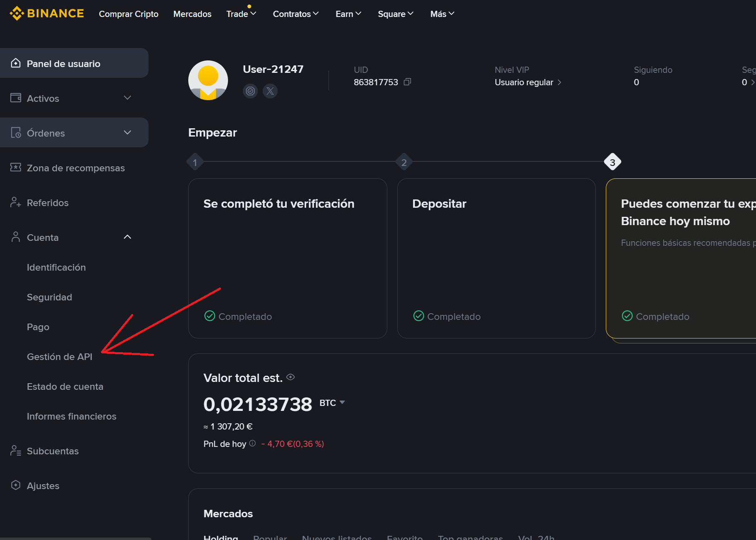Open Referidos from the sidebar
The width and height of the screenshot is (756, 540).
tap(48, 203)
